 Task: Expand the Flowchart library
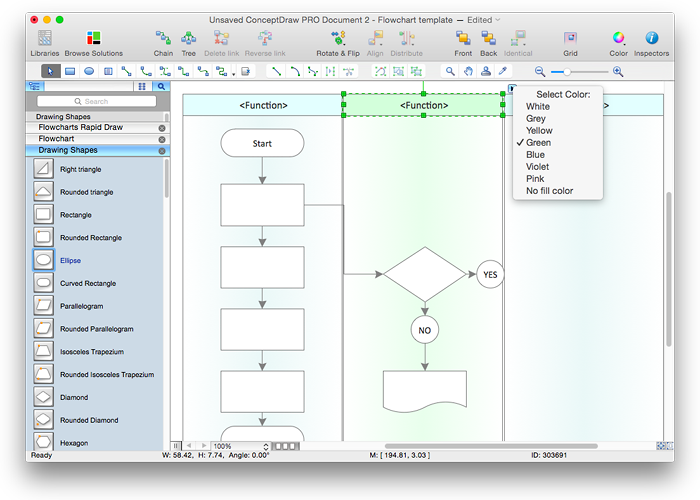56,139
